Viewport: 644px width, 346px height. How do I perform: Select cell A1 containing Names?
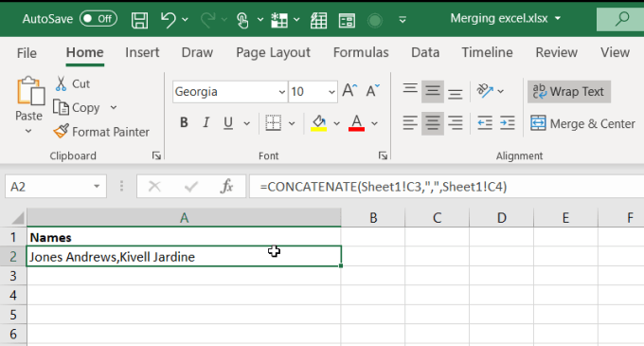point(184,238)
